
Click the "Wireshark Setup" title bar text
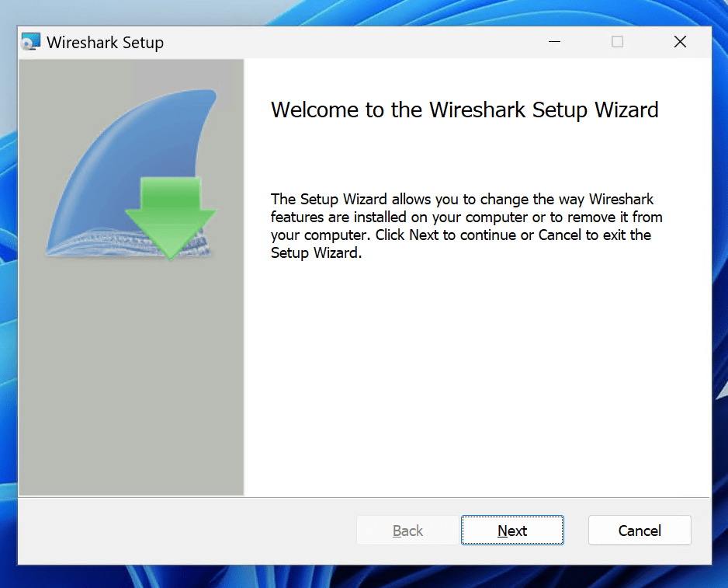click(x=105, y=42)
